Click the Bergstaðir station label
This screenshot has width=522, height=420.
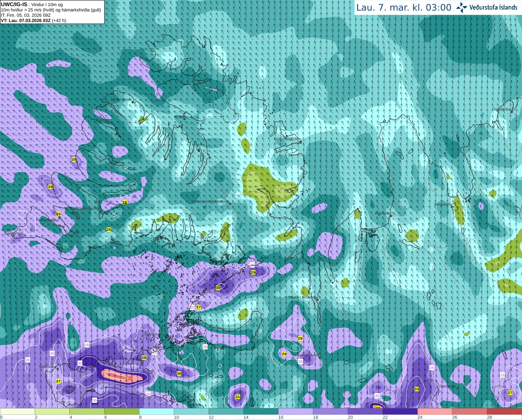[442, 204]
